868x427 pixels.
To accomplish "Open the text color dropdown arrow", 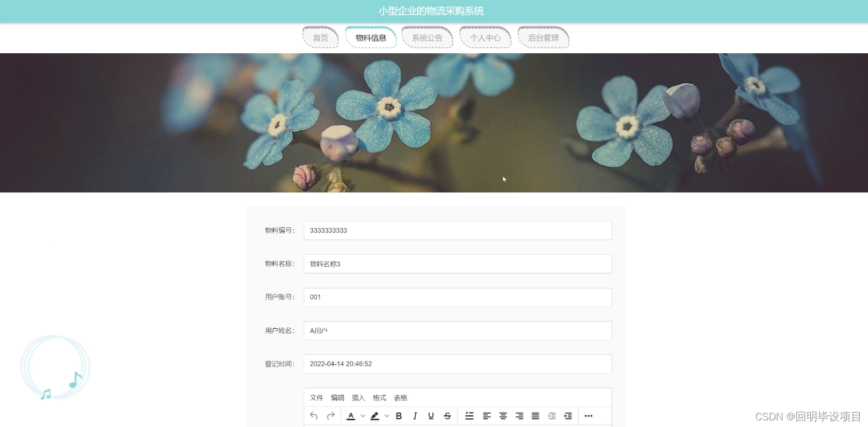I will tap(362, 416).
